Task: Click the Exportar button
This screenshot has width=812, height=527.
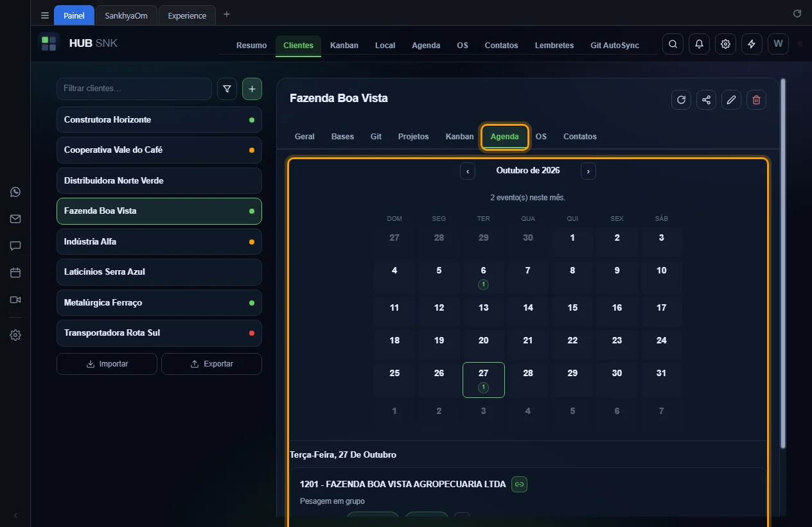Action: (211, 364)
